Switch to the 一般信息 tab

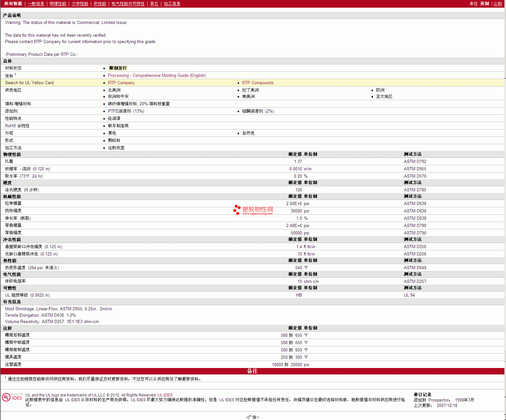click(36, 4)
